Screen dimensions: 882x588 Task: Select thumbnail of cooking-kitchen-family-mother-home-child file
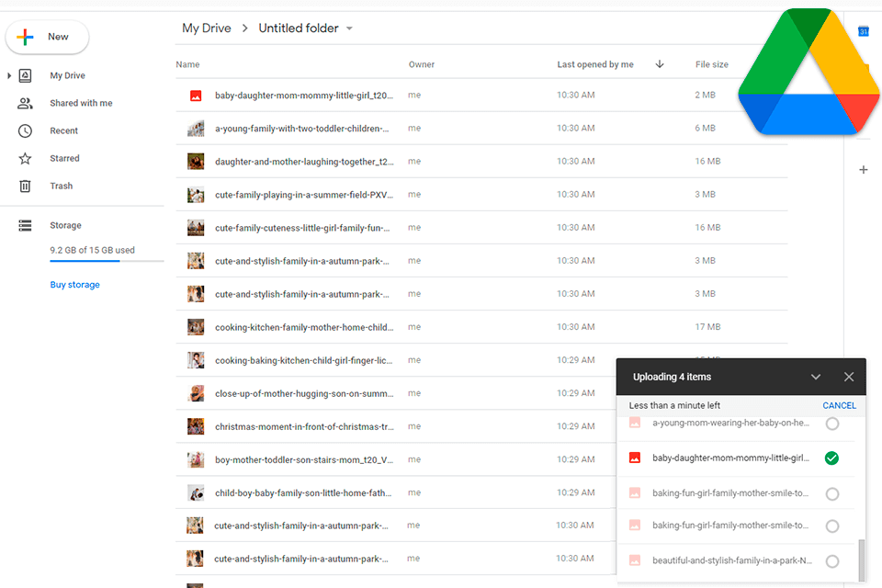point(196,327)
